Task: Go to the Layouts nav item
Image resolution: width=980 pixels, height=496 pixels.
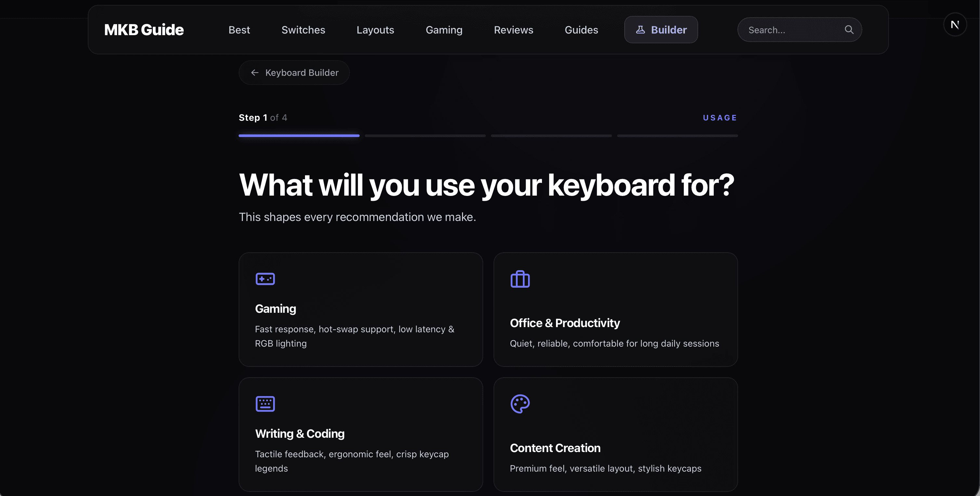Action: click(x=375, y=30)
